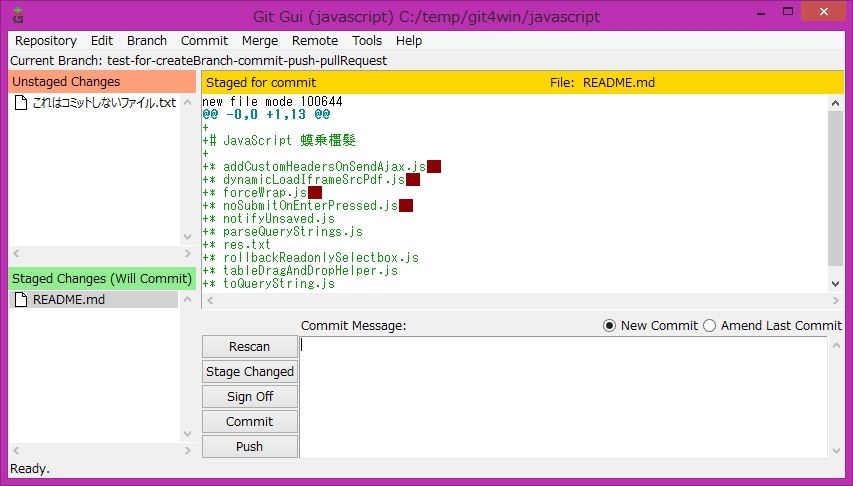853x486 pixels.
Task: Click the Git Gui app icon in the title bar
Action: pos(18,16)
